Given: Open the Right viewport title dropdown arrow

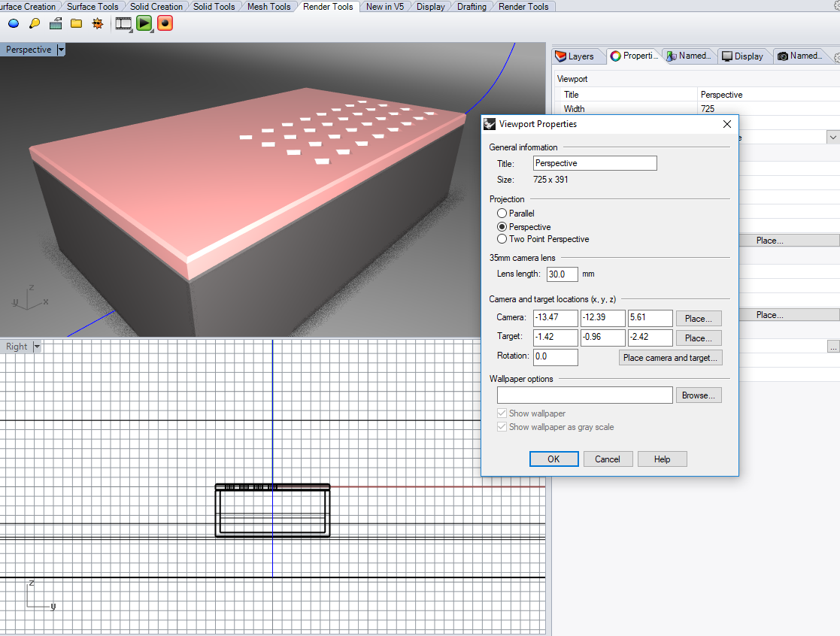Looking at the screenshot, I should [37, 347].
